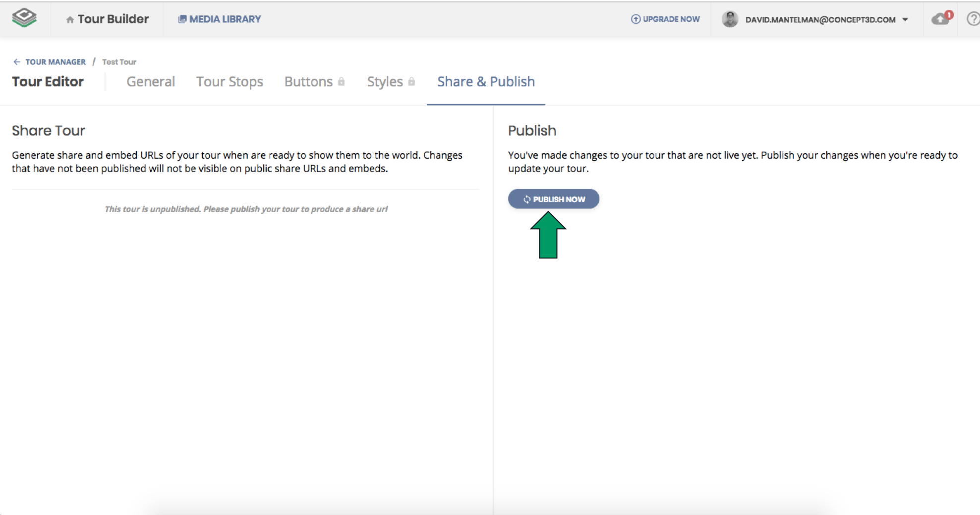Open the cloud upload notifications icon
The height and width of the screenshot is (515, 980).
[x=940, y=19]
